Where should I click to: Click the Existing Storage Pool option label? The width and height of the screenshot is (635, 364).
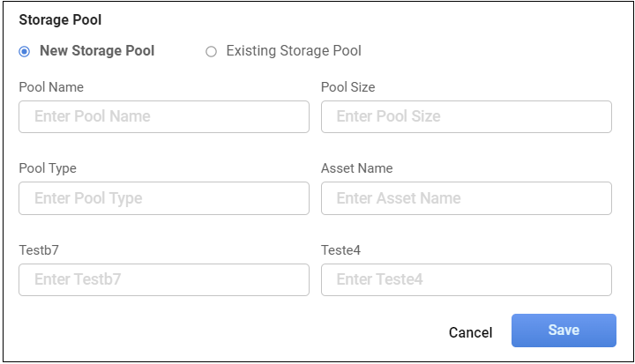(x=294, y=51)
